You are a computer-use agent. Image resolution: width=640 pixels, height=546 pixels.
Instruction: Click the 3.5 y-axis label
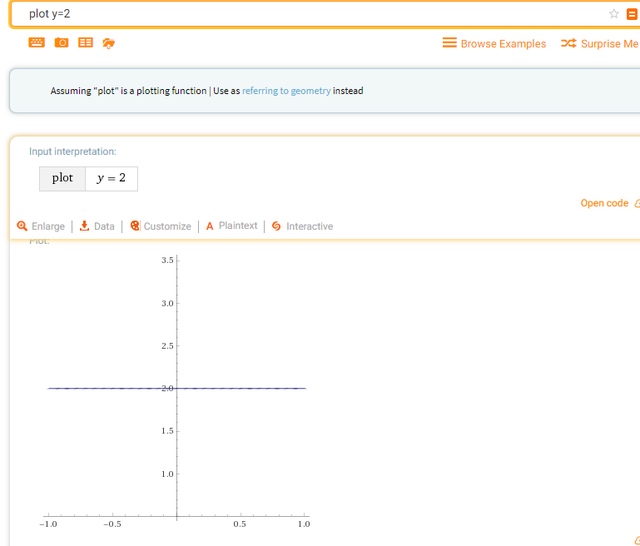tap(167, 260)
